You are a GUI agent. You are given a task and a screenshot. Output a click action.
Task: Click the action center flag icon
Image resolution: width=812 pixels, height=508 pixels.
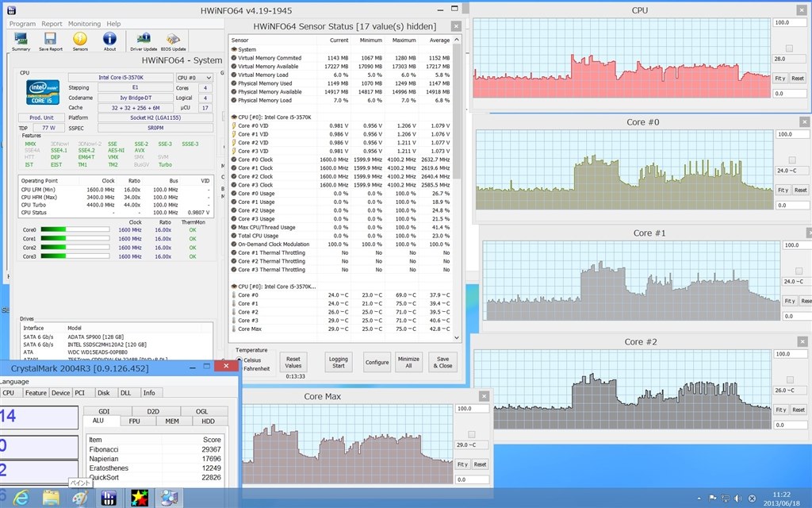point(713,498)
